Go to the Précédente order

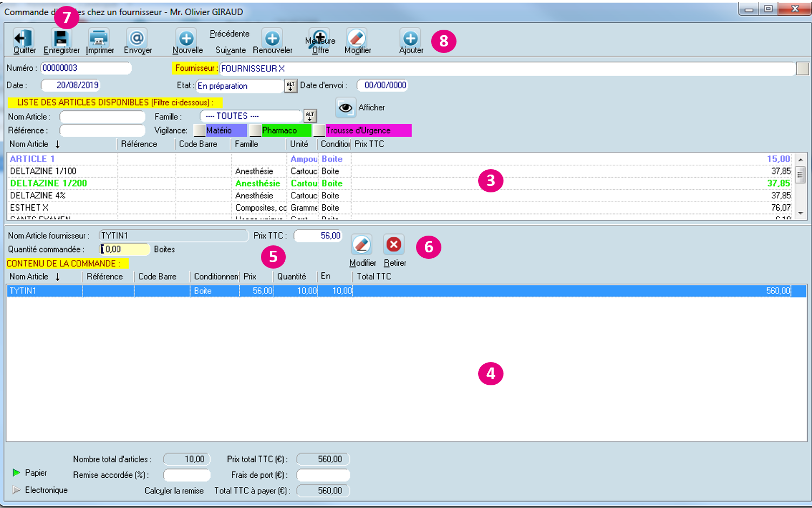(230, 34)
